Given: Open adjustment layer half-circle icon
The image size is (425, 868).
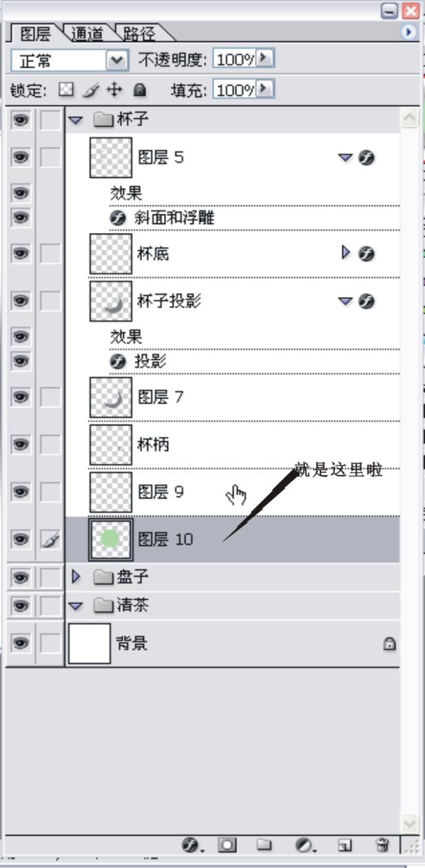Looking at the screenshot, I should pyautogui.click(x=304, y=845).
